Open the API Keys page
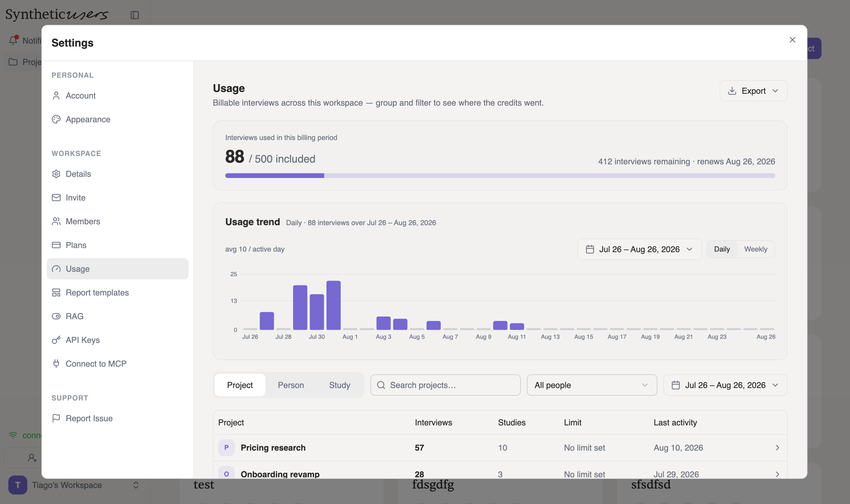 117,340
